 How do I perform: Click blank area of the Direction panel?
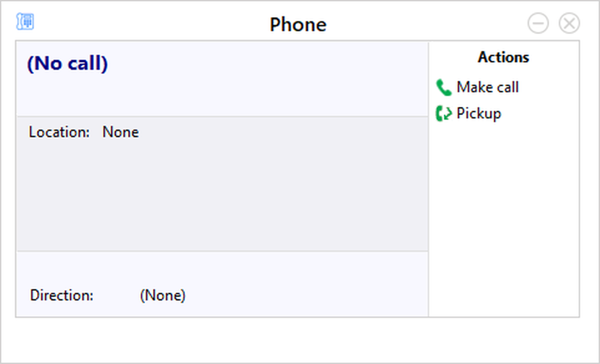click(300, 282)
